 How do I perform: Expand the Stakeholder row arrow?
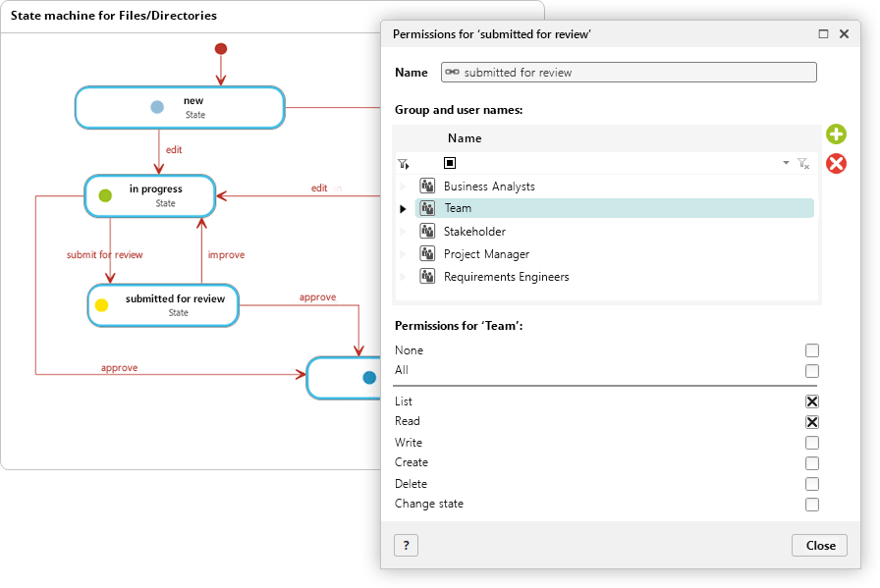(x=403, y=231)
